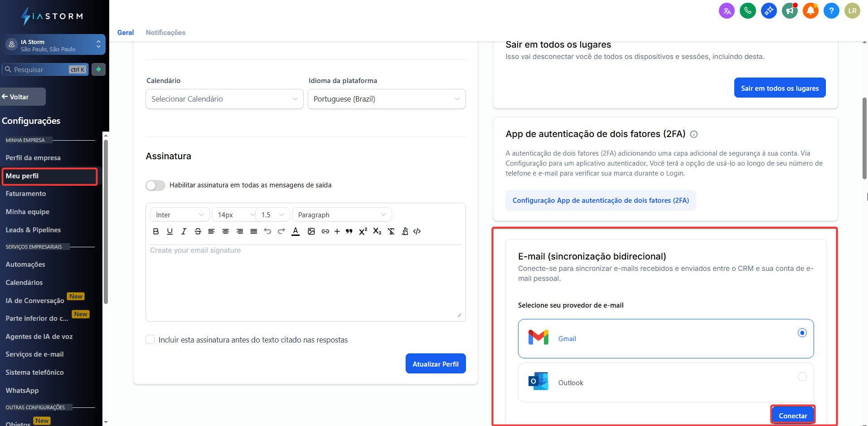Expand the Idioma da plataforma dropdown
Image resolution: width=868 pixels, height=426 pixels.
pos(387,99)
